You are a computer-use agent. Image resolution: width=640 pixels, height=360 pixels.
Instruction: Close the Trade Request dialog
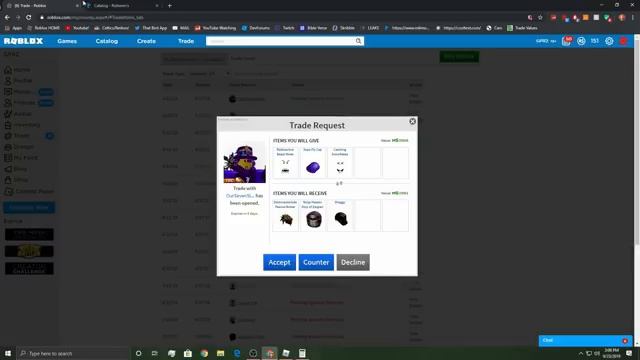[412, 121]
